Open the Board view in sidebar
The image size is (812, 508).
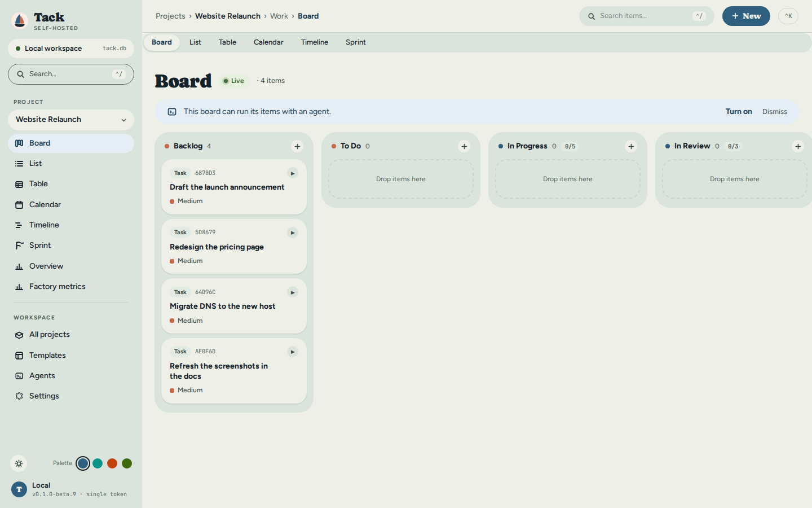pos(71,143)
